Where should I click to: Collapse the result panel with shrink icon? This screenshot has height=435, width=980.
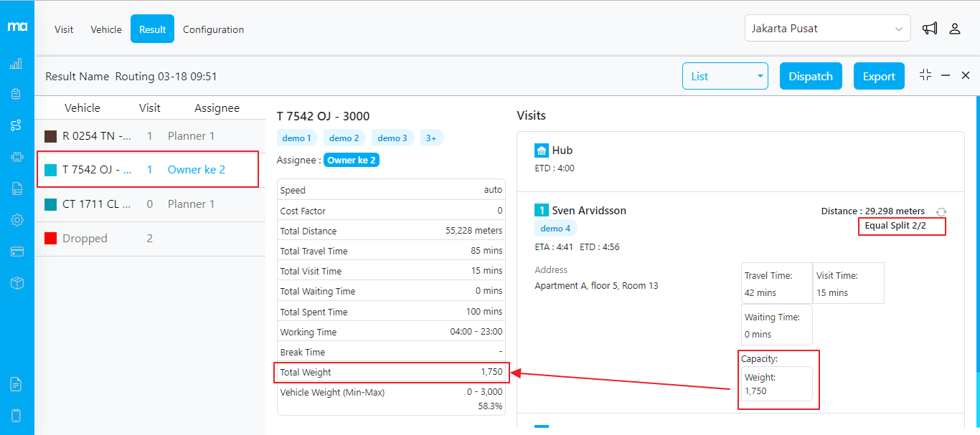(925, 75)
